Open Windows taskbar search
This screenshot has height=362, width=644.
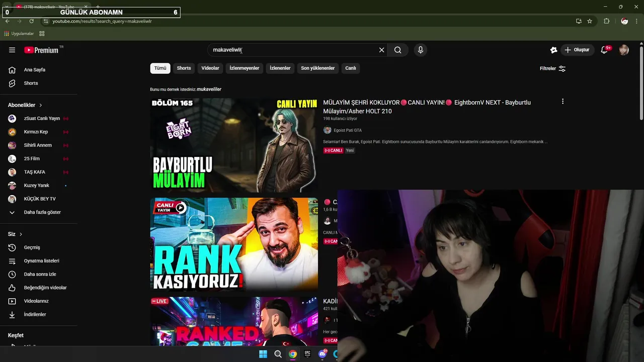(x=278, y=354)
